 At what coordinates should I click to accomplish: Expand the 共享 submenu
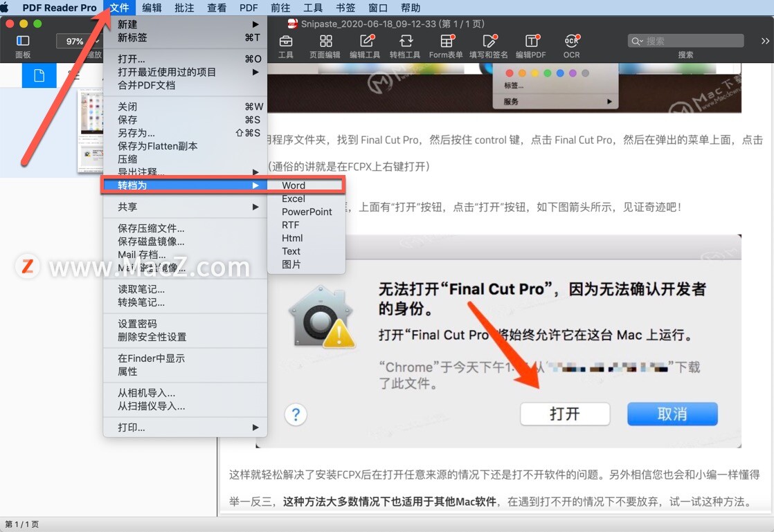(185, 207)
